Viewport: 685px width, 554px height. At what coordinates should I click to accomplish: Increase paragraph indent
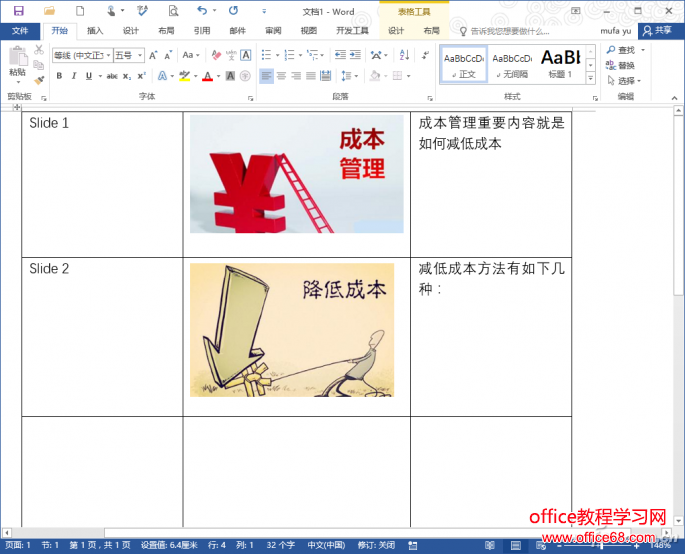pos(356,55)
